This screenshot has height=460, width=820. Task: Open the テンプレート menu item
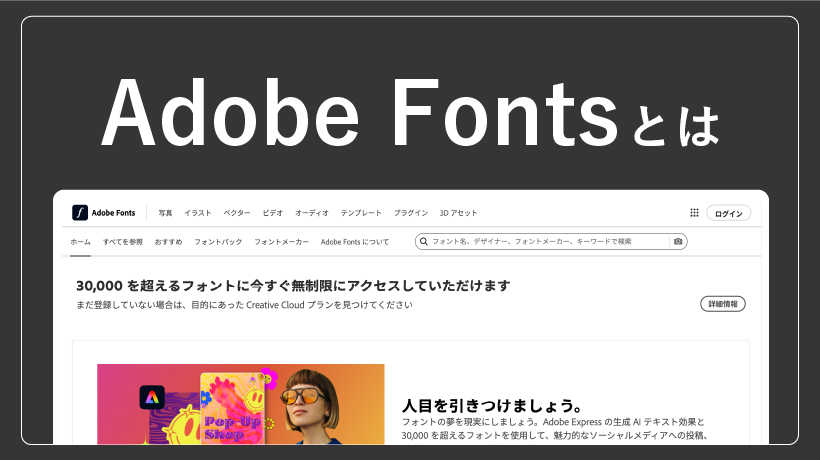click(361, 213)
